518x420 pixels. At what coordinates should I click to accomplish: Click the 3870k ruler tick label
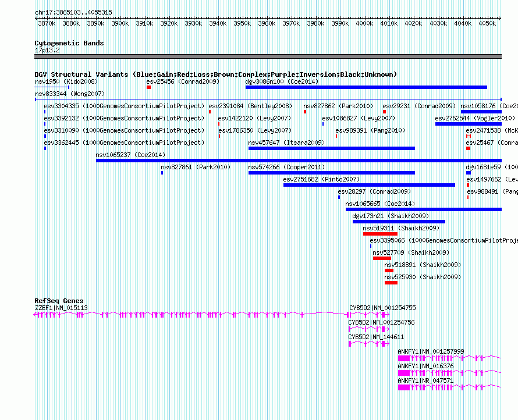coord(47,23)
